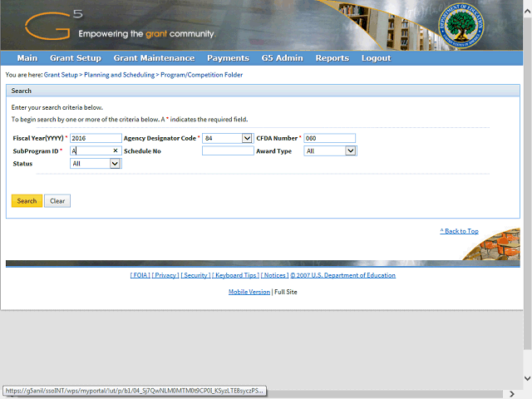This screenshot has width=532, height=399.
Task: Click the Search panel header text
Action: click(x=22, y=91)
